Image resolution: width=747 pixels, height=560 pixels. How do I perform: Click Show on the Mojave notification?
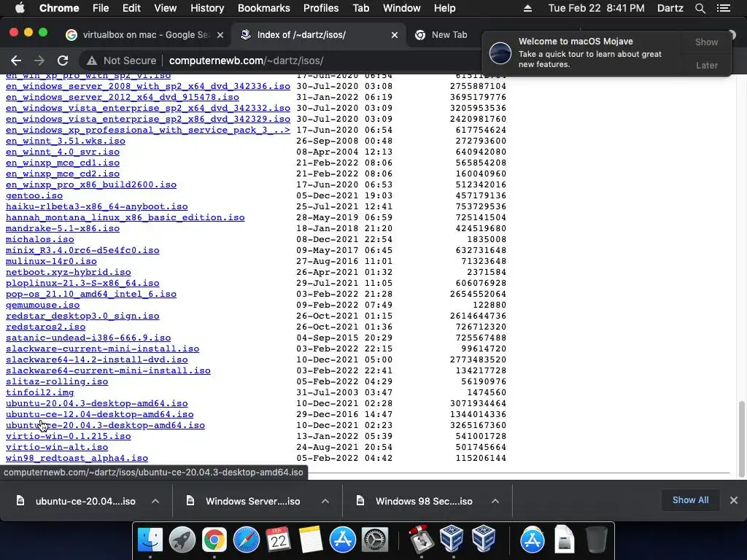[706, 42]
